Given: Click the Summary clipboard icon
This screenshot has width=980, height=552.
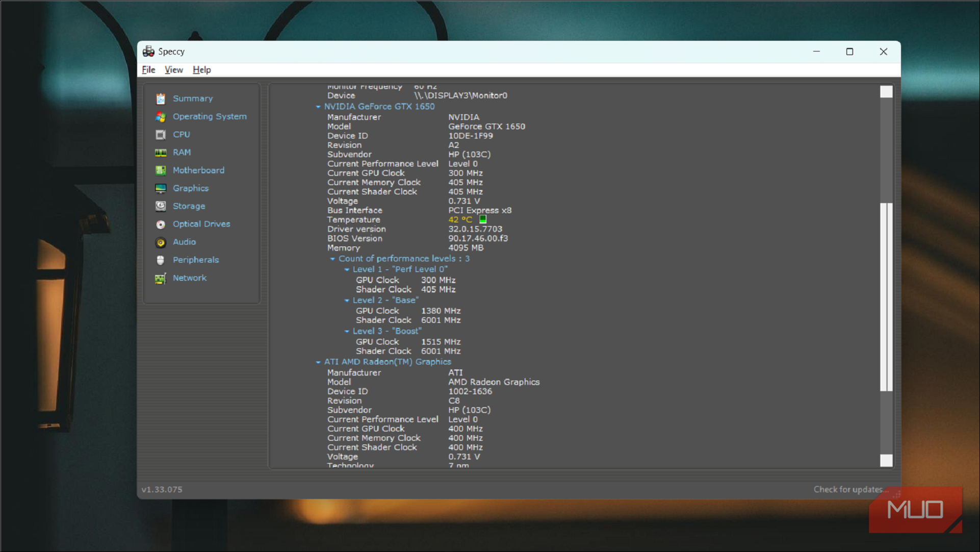Looking at the screenshot, I should coord(161,98).
